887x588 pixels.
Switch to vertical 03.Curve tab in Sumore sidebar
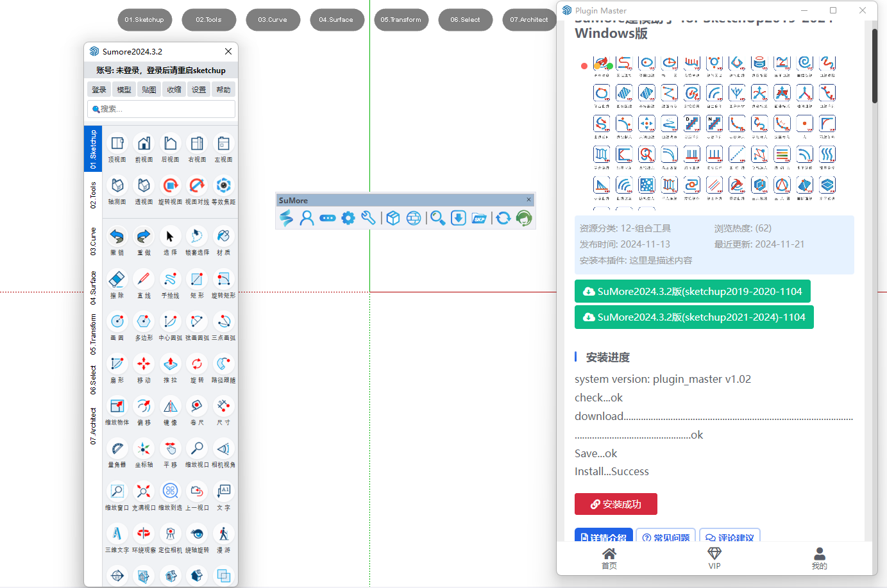click(93, 242)
